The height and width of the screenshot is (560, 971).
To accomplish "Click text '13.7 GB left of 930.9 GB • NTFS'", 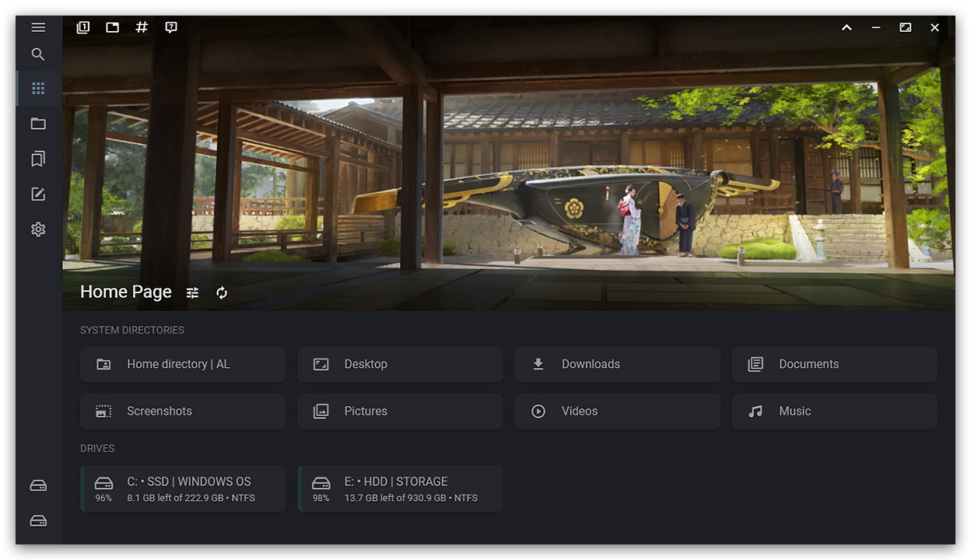I will 411,498.
